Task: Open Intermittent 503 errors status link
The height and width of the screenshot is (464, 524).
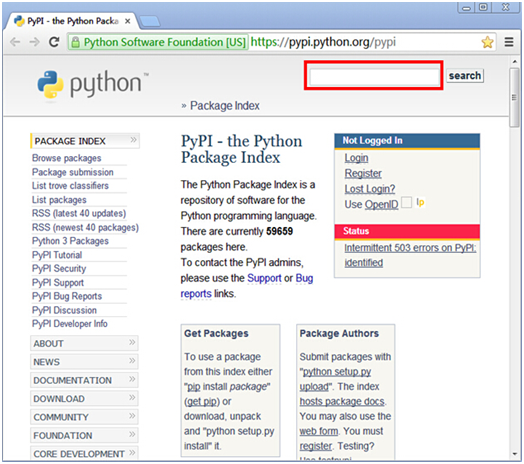Action: point(410,255)
